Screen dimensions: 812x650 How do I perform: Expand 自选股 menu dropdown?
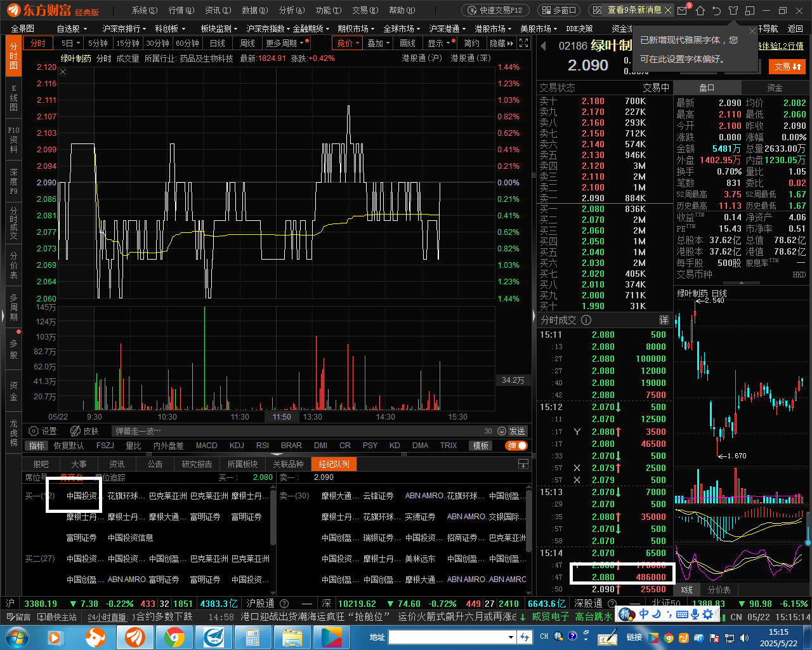click(x=72, y=29)
